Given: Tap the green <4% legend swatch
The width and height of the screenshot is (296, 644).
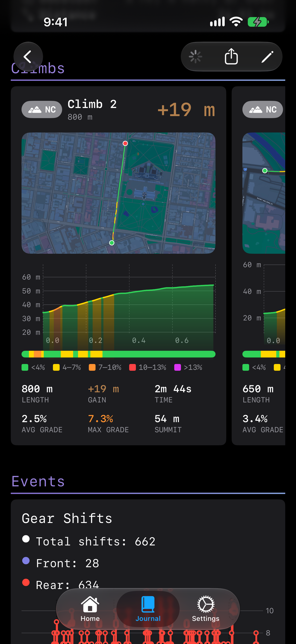Looking at the screenshot, I should coord(25,367).
